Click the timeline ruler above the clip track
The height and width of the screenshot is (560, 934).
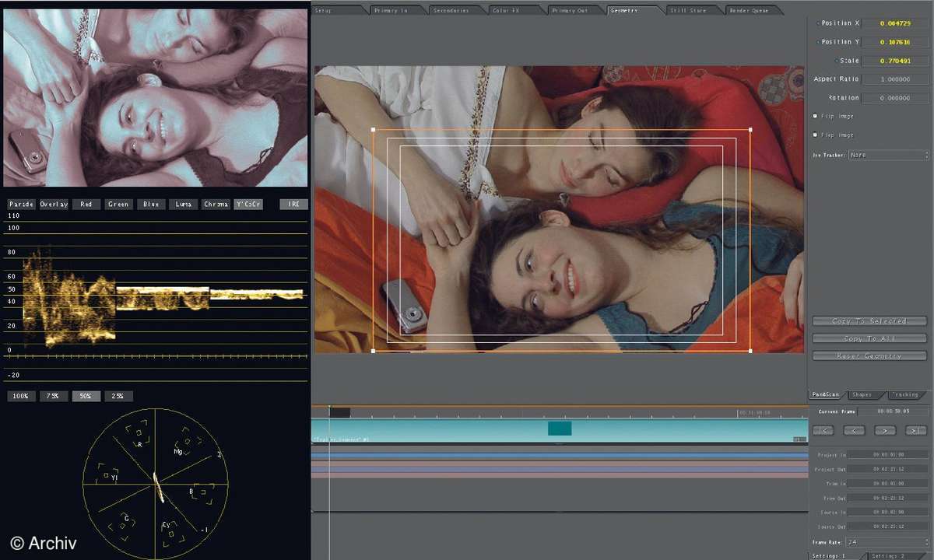(559, 412)
